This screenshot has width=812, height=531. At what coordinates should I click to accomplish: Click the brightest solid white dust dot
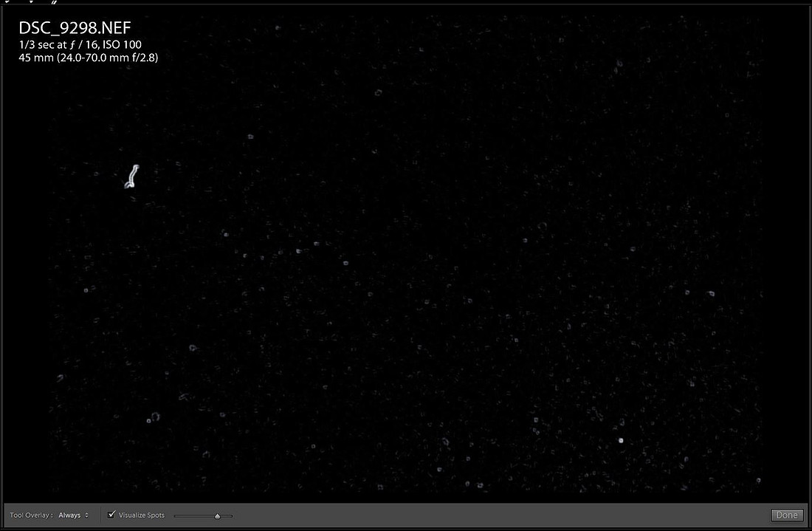coord(620,440)
